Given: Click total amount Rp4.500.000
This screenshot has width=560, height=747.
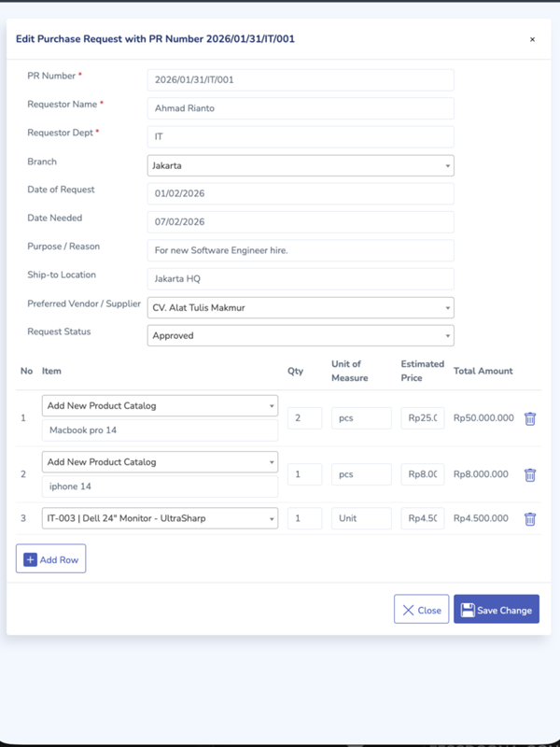Looking at the screenshot, I should (481, 518).
